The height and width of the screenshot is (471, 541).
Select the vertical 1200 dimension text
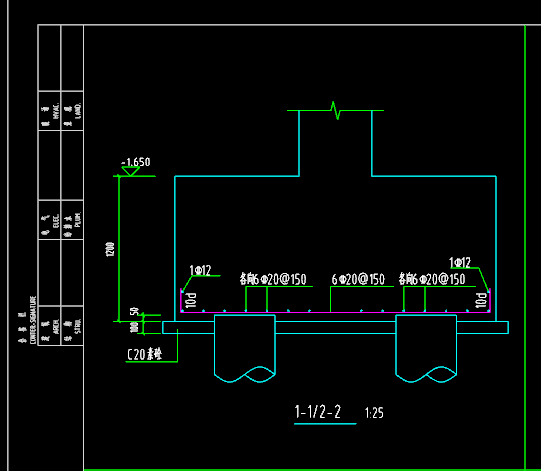110,249
